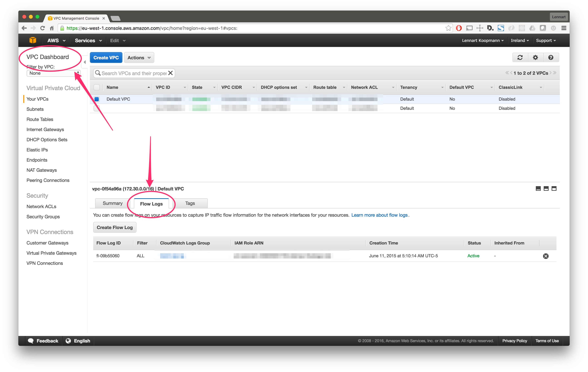Open the settings gear icon

[x=535, y=58]
